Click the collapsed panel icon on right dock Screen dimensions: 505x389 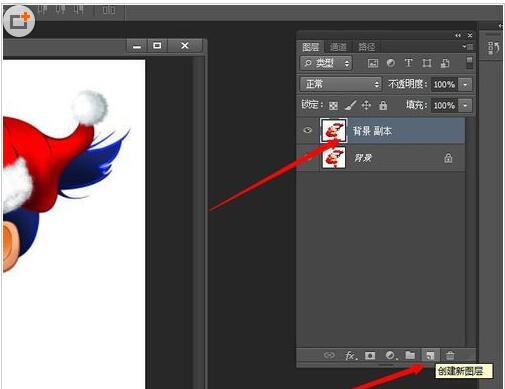[493, 48]
